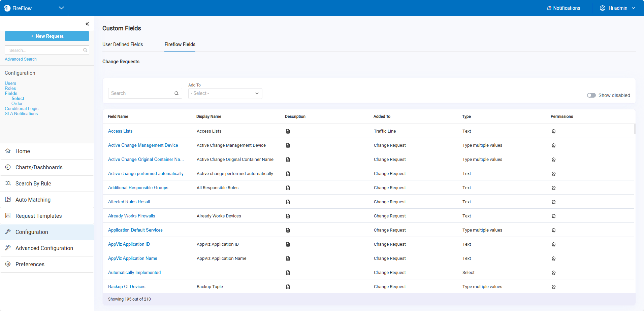Viewport: 644px width, 311px height.
Task: Select the Fireflow Fields tab
Action: tap(180, 44)
